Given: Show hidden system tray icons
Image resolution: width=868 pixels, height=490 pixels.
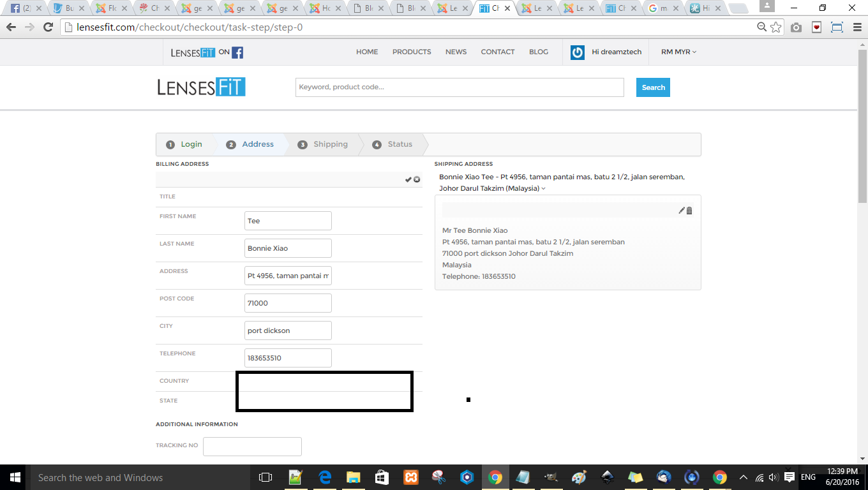Looking at the screenshot, I should (743, 477).
